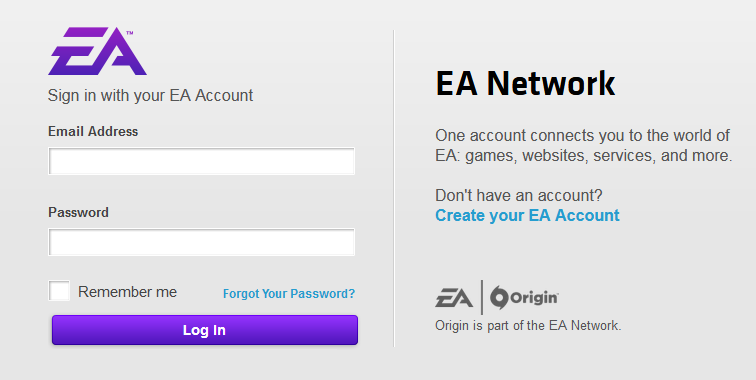Click the Don't have an account text
The height and width of the screenshot is (380, 756).
click(518, 195)
